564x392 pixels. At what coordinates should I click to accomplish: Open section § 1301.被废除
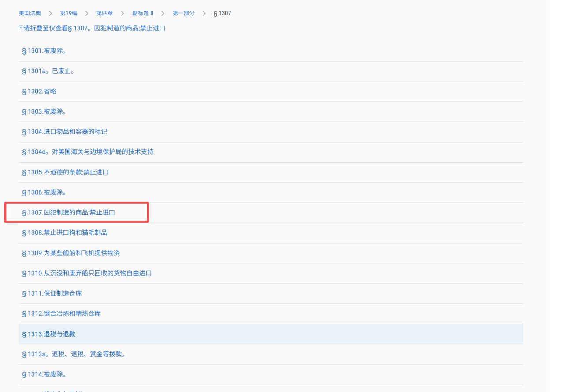pos(44,51)
